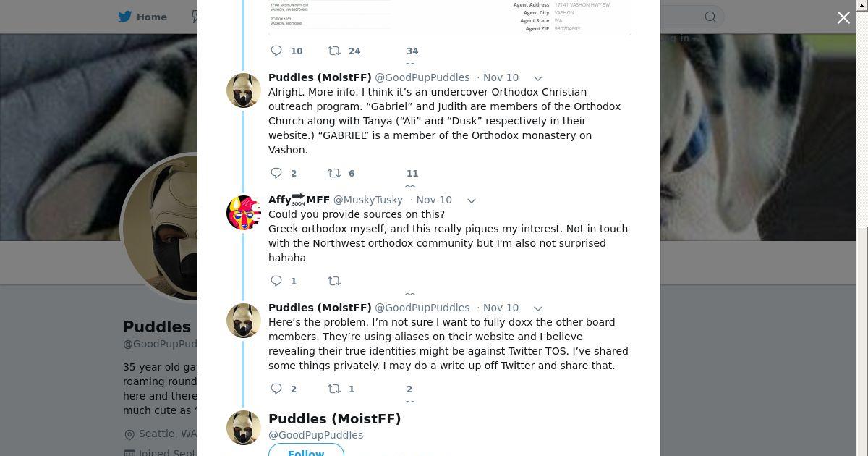Retweet the Orthodox outreach program tweet
This screenshot has width=868, height=456.
pyautogui.click(x=334, y=173)
